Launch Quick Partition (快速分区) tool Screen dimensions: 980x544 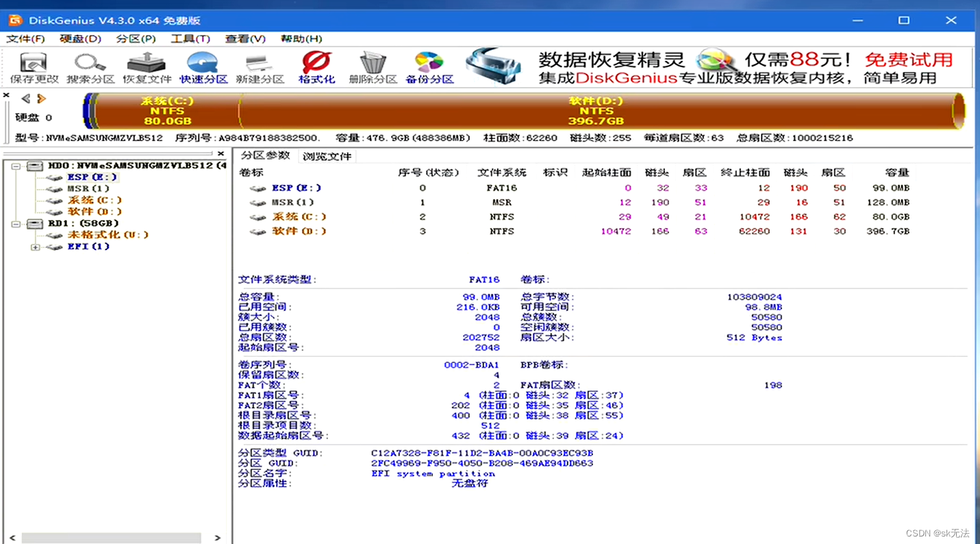point(203,68)
